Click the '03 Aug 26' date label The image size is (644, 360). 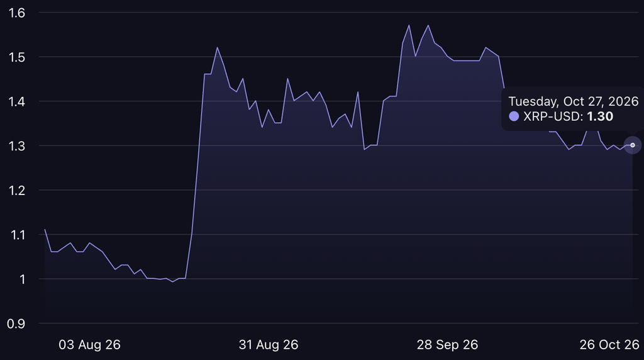pos(89,344)
